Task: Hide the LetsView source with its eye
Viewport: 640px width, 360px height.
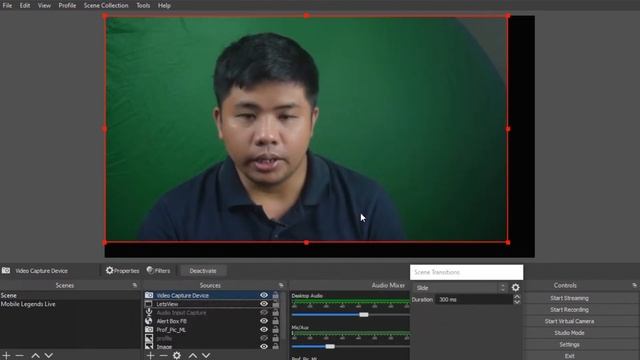Action: click(264, 304)
